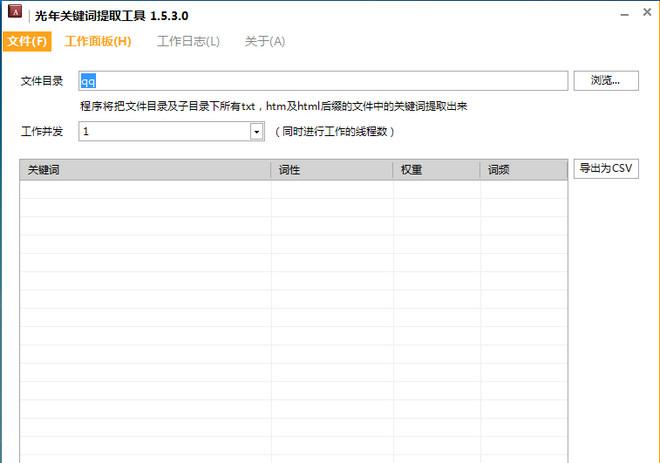Open the 工作日志(L) tab

(188, 41)
